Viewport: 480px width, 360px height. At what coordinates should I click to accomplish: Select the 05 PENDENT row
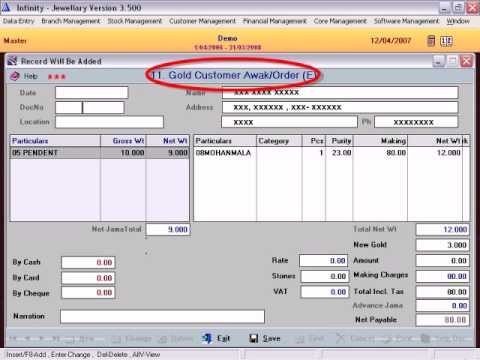pos(100,153)
